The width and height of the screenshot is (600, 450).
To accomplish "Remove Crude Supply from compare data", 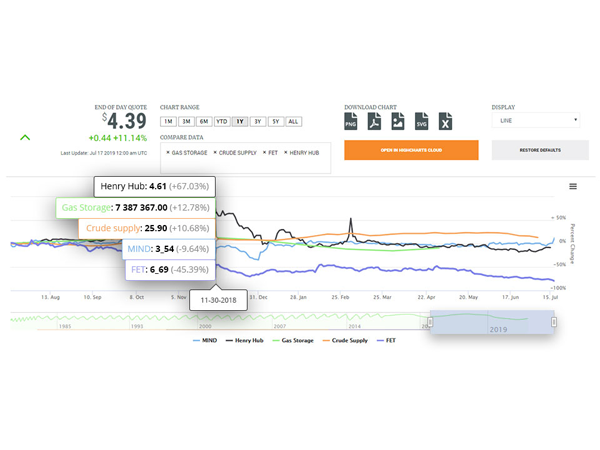I will click(215, 152).
